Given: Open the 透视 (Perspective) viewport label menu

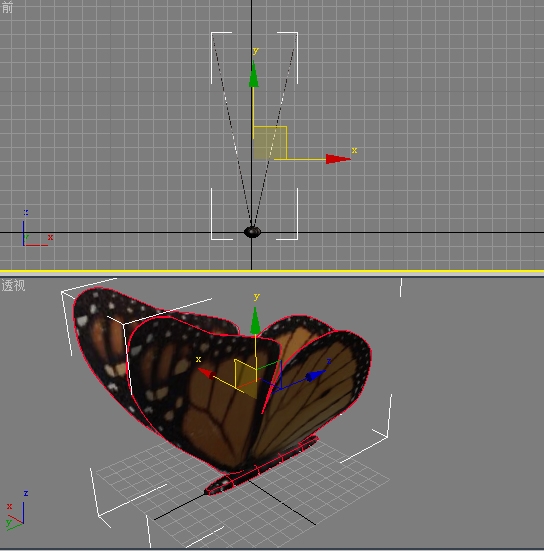Looking at the screenshot, I should click(x=13, y=285).
